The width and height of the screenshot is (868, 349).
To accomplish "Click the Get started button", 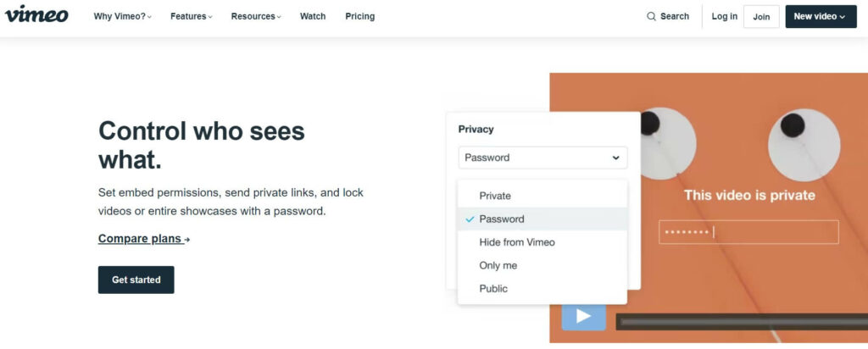I will pyautogui.click(x=136, y=280).
